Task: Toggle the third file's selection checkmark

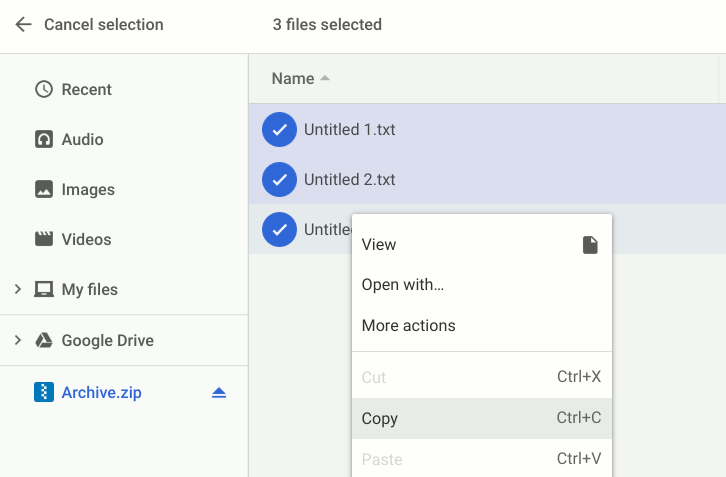Action: point(279,229)
